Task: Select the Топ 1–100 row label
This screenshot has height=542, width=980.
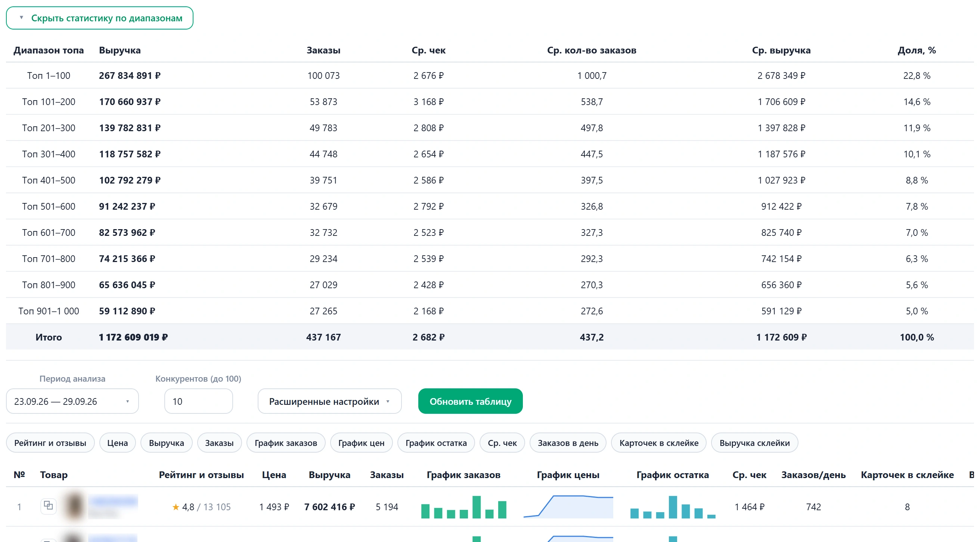Action: pyautogui.click(x=49, y=76)
